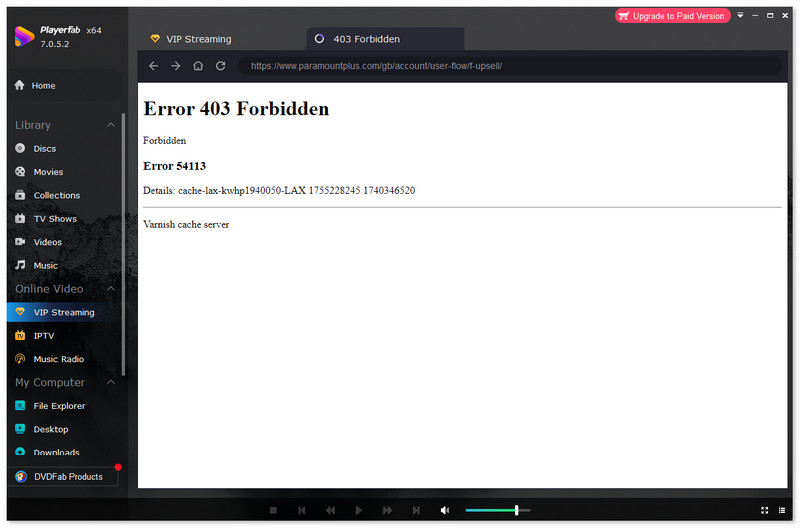
Task: Go forward in the browser
Action: tap(176, 66)
